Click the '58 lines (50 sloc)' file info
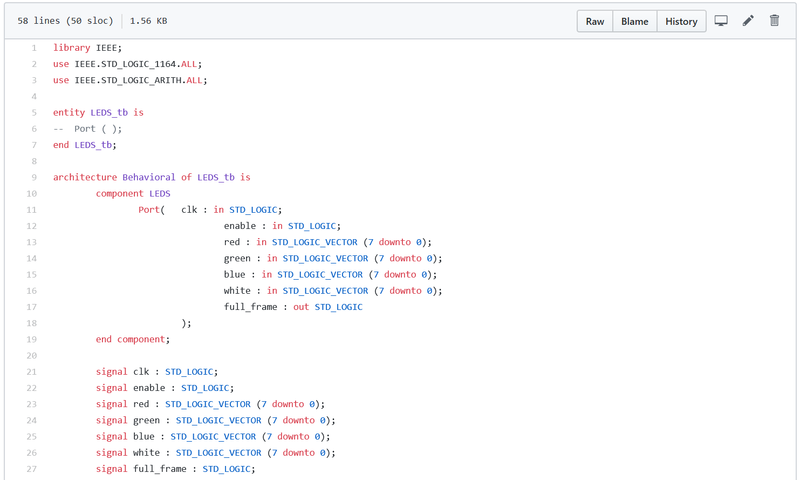The height and width of the screenshot is (480, 800). (x=64, y=21)
